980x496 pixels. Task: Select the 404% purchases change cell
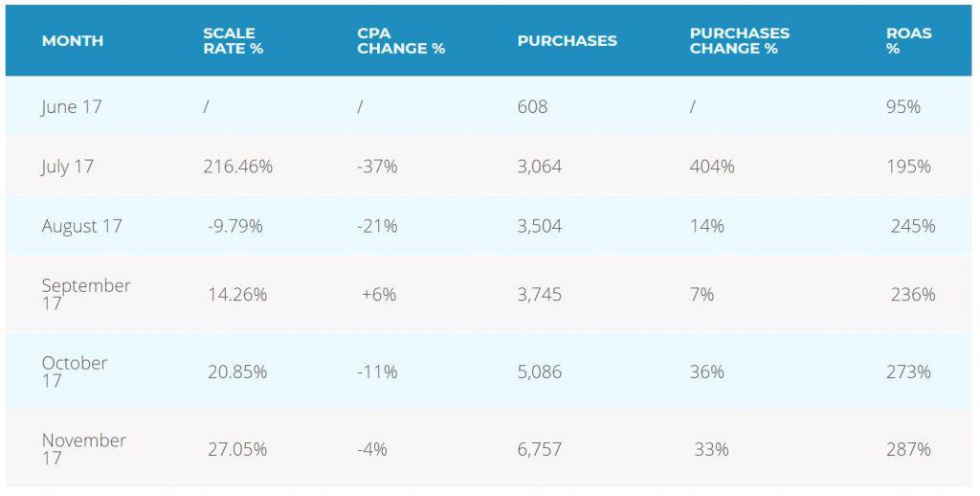(x=712, y=166)
